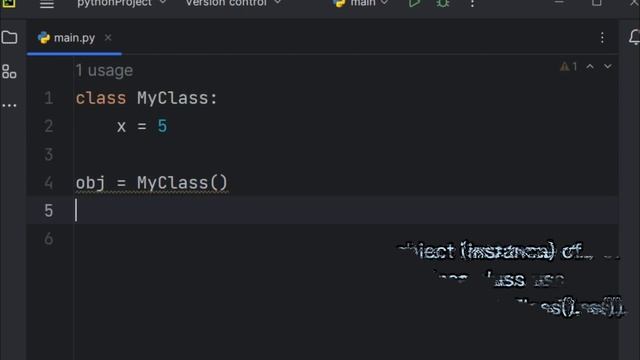Open the Structure tool window icon
This screenshot has width=640, height=360.
pyautogui.click(x=9, y=71)
